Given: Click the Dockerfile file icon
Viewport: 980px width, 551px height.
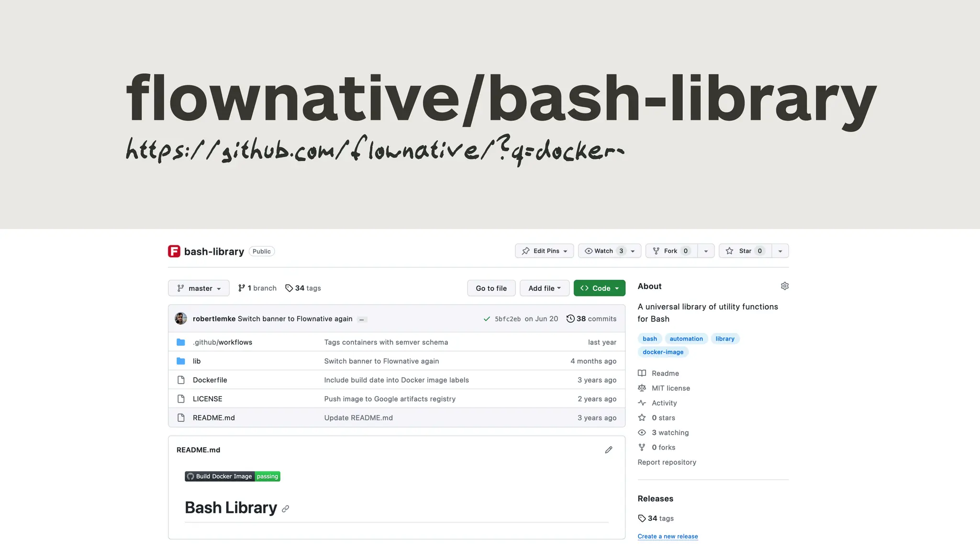Looking at the screenshot, I should [x=181, y=380].
